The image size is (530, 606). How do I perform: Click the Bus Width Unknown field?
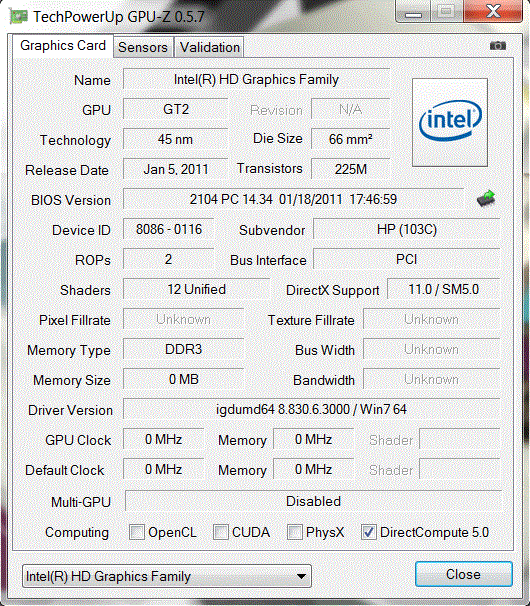pos(432,349)
